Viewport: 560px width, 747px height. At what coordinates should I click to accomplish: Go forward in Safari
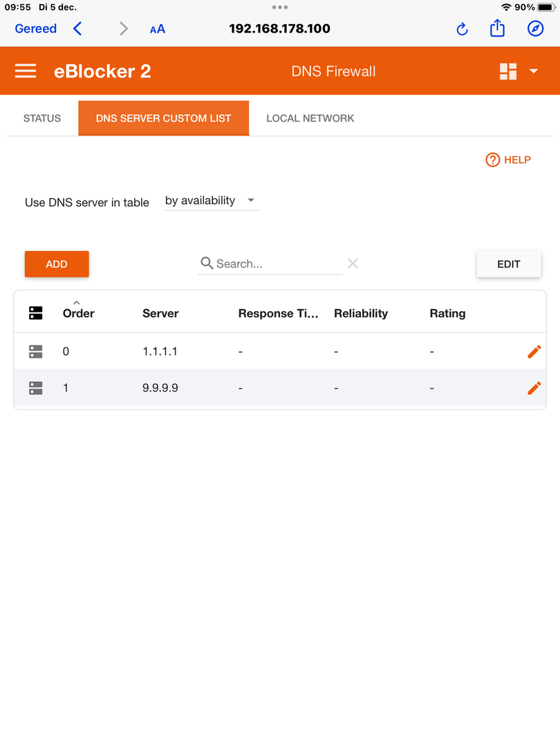[x=123, y=28]
